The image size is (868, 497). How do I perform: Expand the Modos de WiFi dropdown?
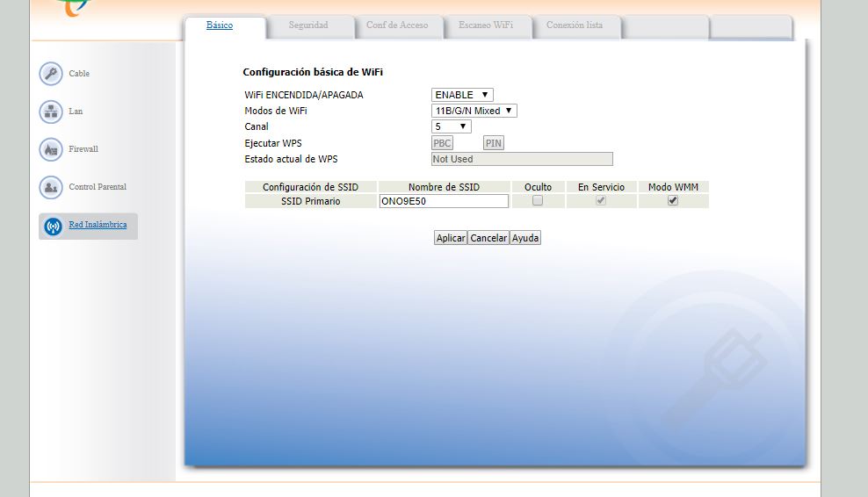[x=474, y=111]
